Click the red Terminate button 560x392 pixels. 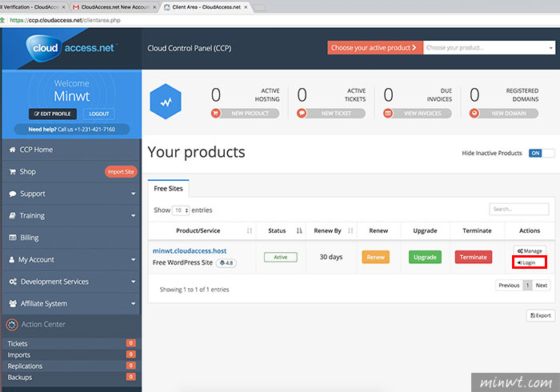coord(474,257)
